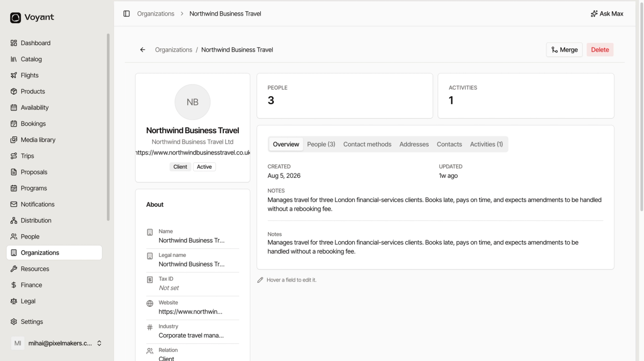Screen dimensions: 644x361
Task: Click the Media library icon
Action: coord(14,140)
